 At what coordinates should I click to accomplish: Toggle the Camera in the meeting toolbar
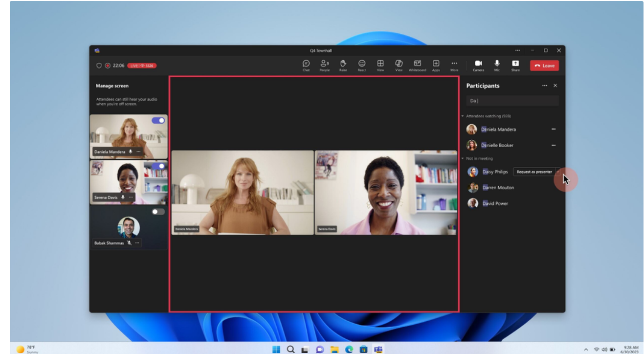478,66
